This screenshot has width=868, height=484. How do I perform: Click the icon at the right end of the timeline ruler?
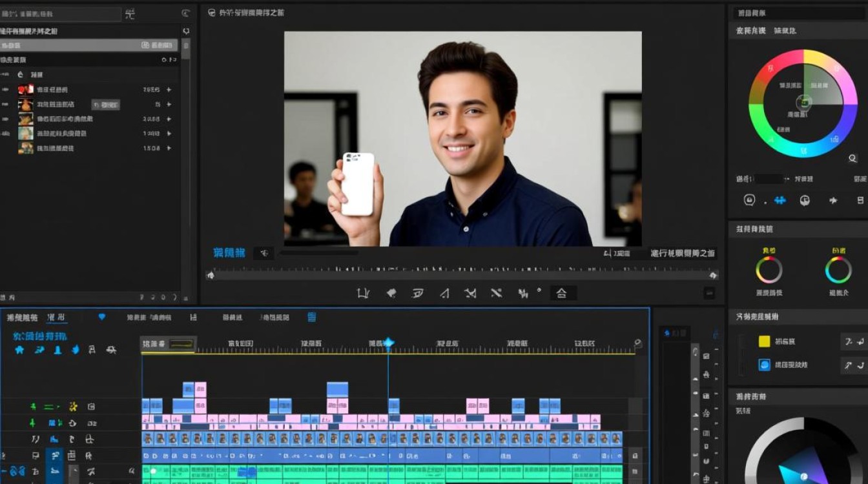coord(638,344)
